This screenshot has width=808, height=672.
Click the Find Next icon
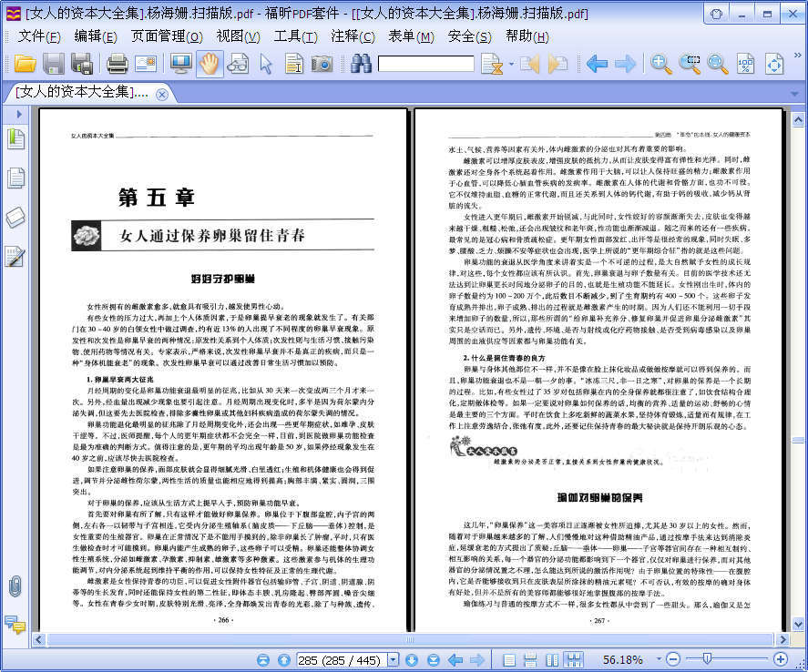(557, 64)
